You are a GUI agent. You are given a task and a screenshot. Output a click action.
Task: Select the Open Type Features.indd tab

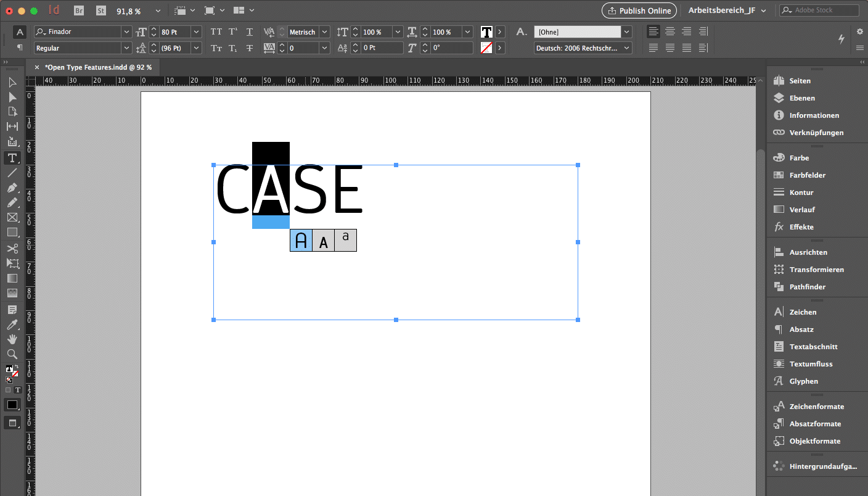coord(98,67)
